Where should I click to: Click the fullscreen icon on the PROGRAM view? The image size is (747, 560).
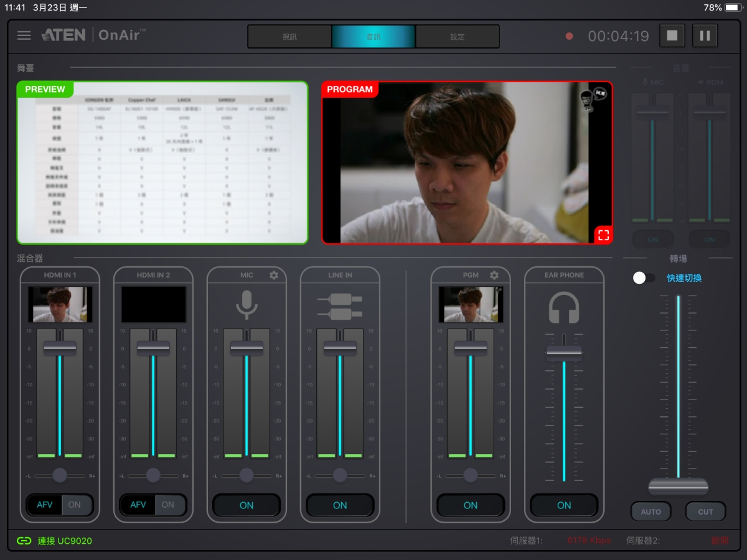(603, 235)
